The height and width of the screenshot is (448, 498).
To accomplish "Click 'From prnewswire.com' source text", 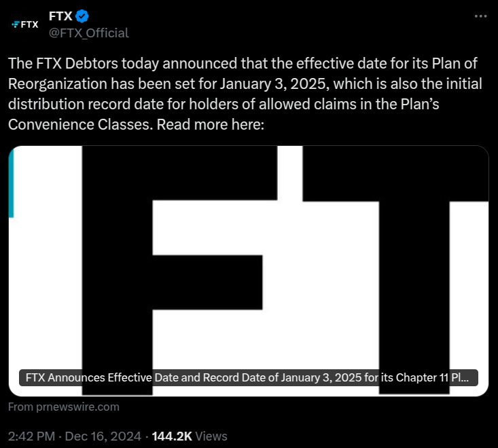I will pos(63,407).
